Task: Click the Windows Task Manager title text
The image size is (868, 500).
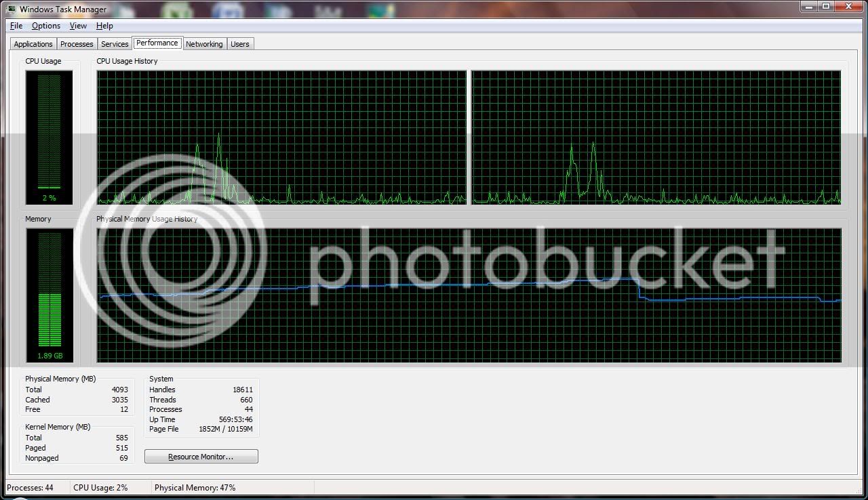Action: (63, 9)
